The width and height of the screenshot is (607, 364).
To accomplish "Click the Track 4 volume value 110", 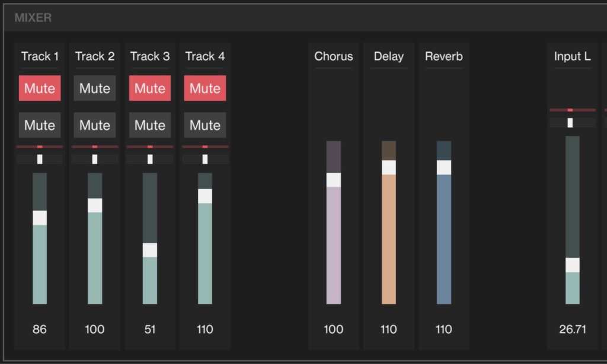I will pos(205,330).
